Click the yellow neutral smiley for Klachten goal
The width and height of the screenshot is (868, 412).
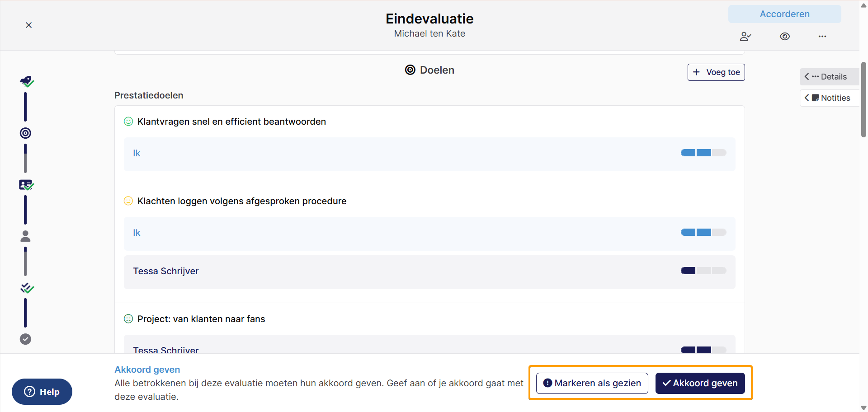(128, 201)
